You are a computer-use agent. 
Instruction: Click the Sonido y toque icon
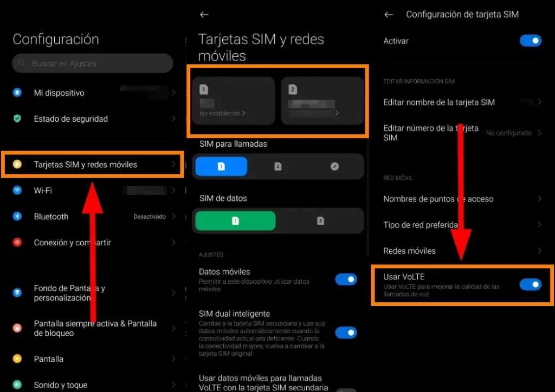(x=17, y=385)
